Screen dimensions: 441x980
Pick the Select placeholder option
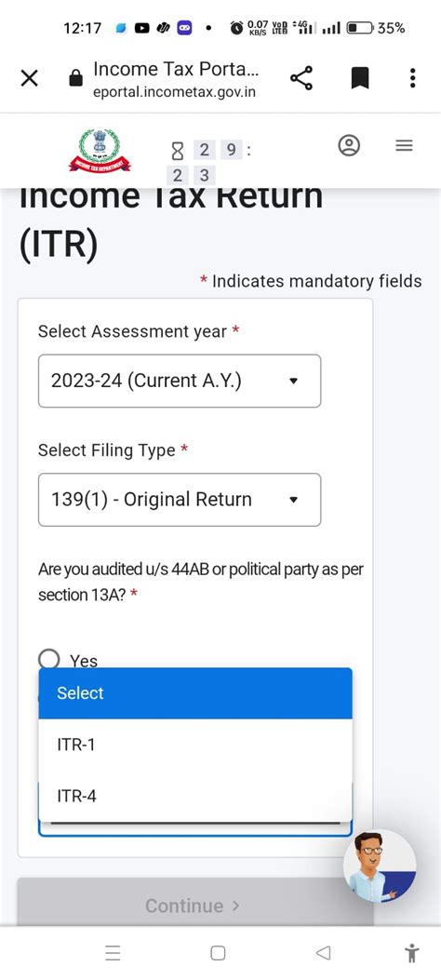point(195,693)
